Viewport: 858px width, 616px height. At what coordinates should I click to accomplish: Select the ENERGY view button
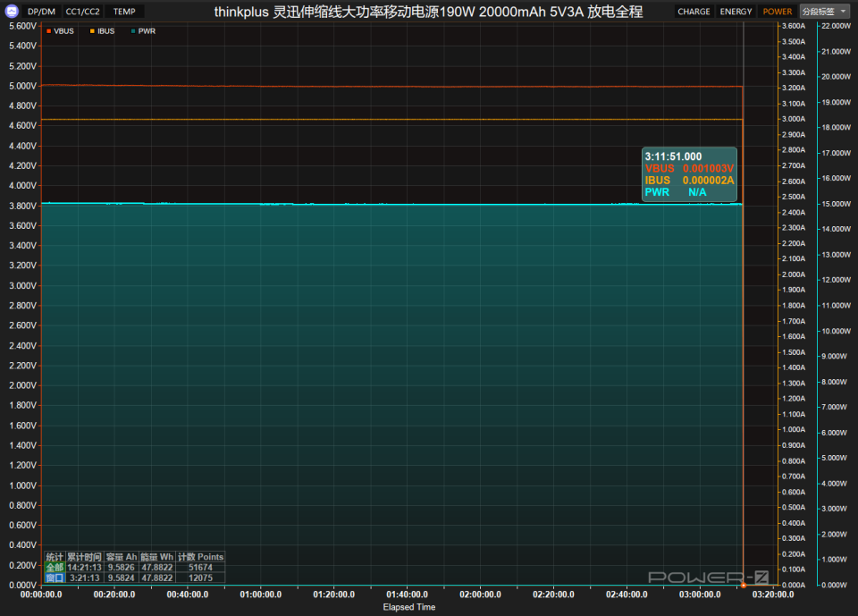tap(736, 12)
